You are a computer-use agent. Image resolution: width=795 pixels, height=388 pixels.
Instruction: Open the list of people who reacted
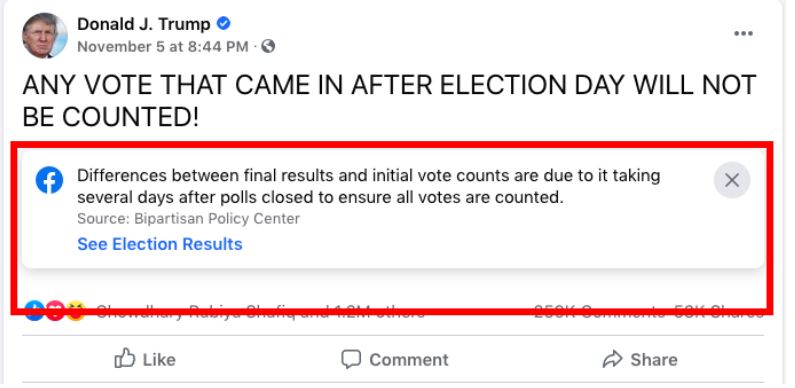pos(260,311)
